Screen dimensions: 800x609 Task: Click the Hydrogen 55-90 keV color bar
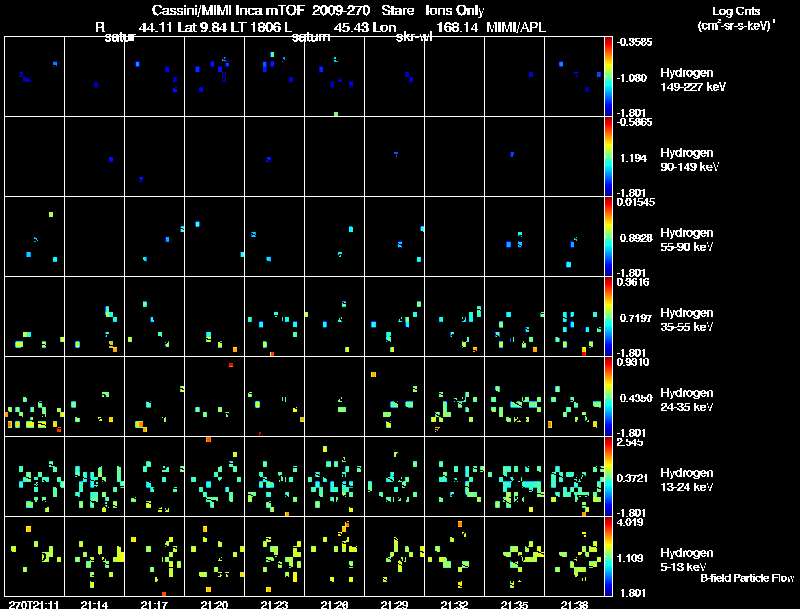coord(608,237)
